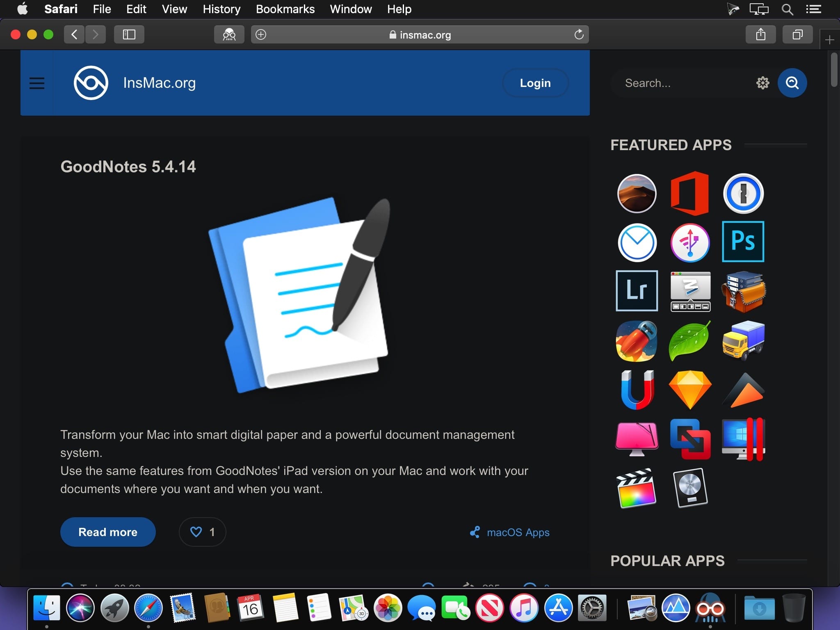Open the macOS Apps category link
Image resolution: width=840 pixels, height=630 pixels.
pos(518,532)
